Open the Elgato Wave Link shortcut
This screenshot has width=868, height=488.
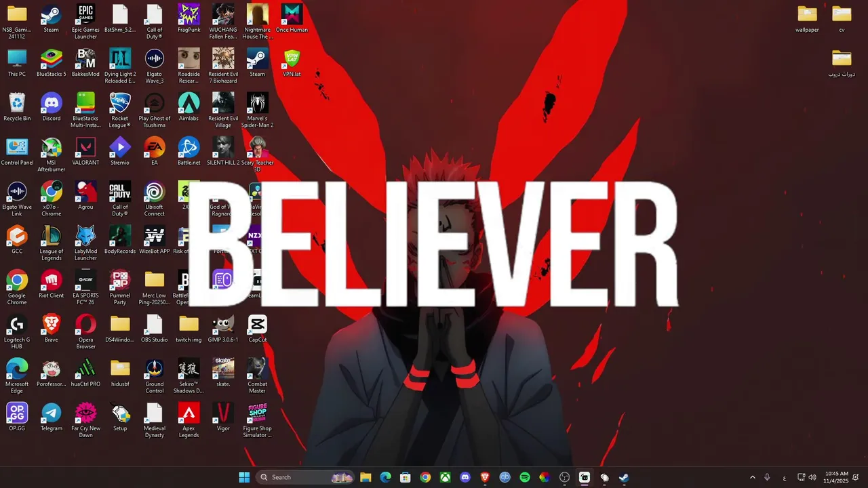(17, 199)
